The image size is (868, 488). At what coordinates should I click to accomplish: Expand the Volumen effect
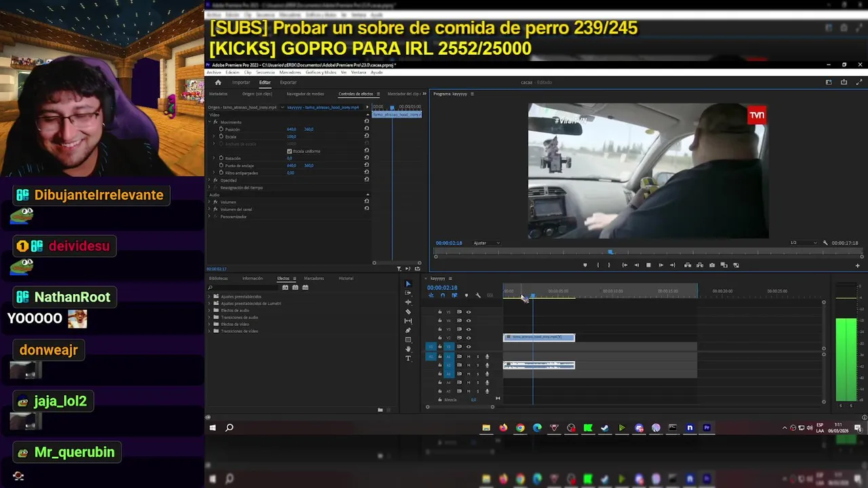click(x=210, y=202)
